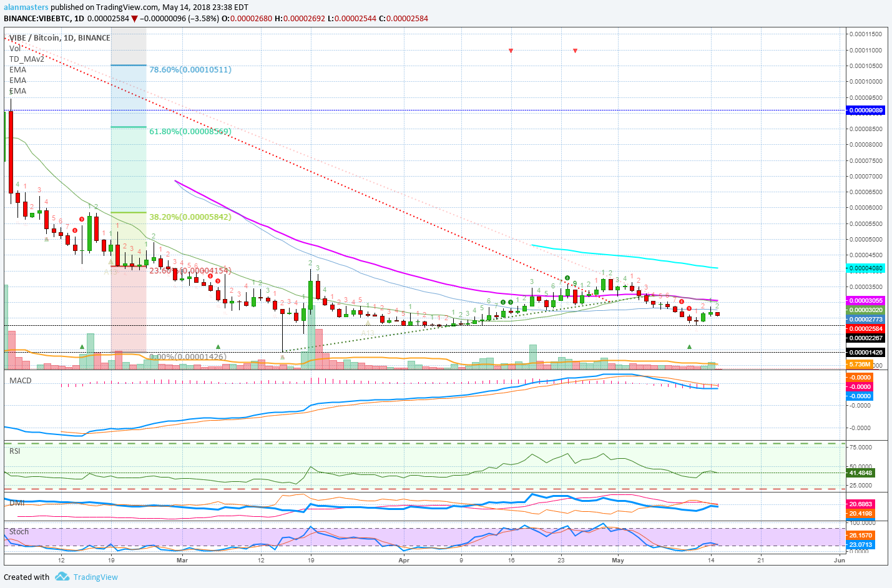Select the 0.00% Fibonacci level label
892x588 pixels.
coord(188,357)
